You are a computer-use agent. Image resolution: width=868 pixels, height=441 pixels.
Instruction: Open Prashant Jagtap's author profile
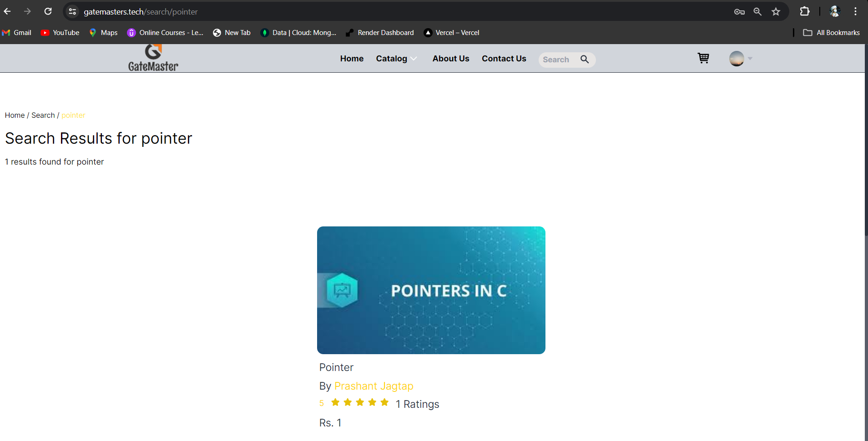tap(373, 386)
